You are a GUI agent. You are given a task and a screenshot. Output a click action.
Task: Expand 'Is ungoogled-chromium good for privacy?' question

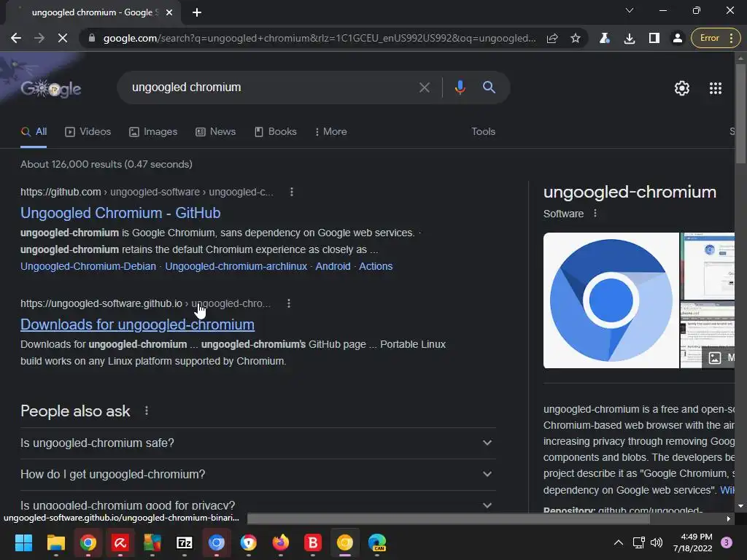(258, 505)
